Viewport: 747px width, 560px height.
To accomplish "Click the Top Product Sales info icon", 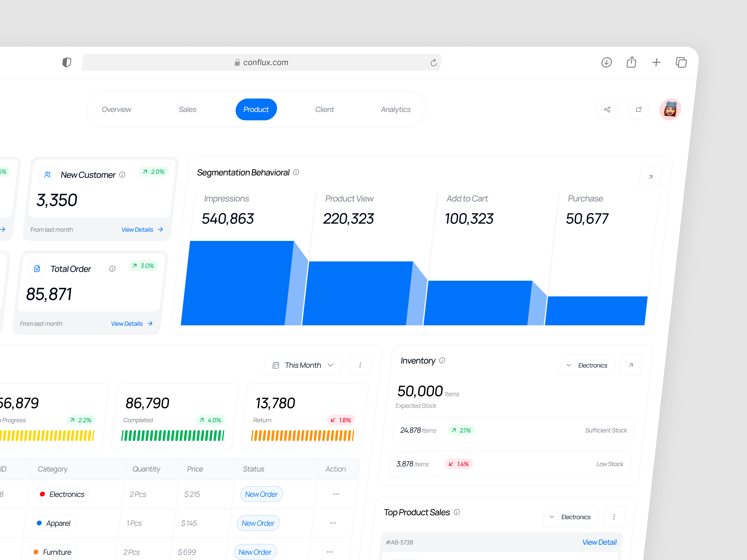I will coord(457,512).
